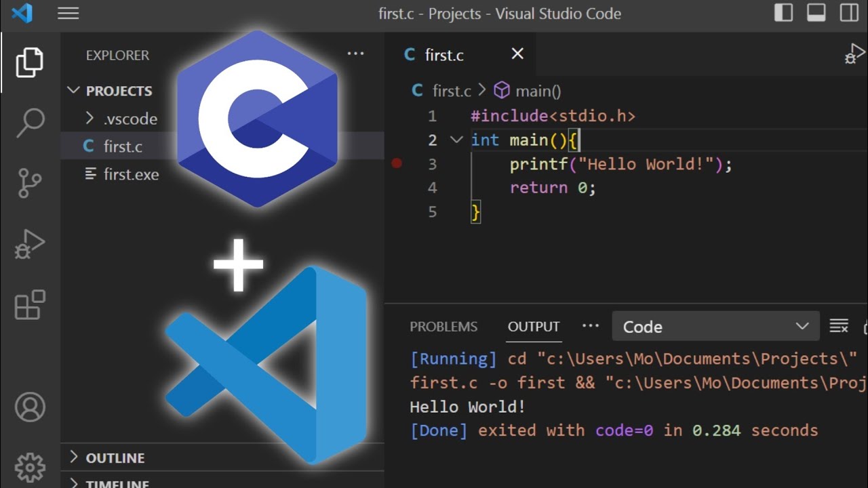This screenshot has width=868, height=488.
Task: Click the VS Code logo in the title bar
Action: [x=22, y=13]
